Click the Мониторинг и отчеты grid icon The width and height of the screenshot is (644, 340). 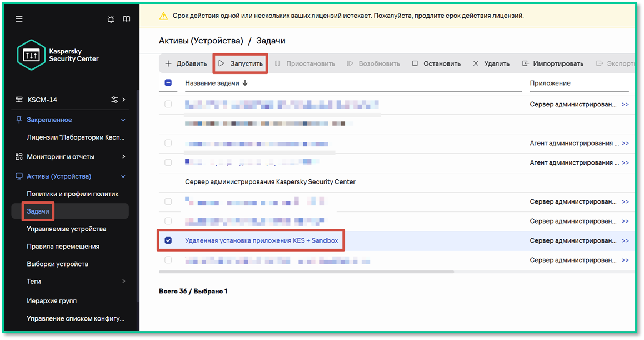pyautogui.click(x=19, y=156)
